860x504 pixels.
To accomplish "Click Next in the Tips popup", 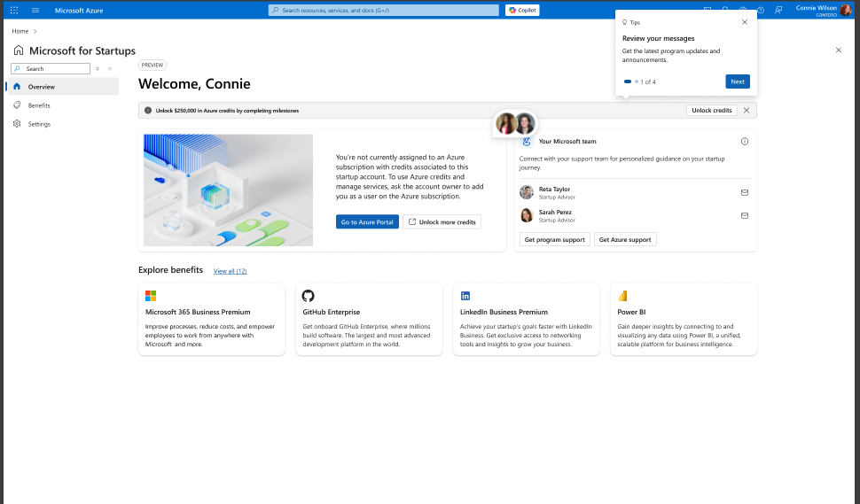I will pyautogui.click(x=737, y=81).
